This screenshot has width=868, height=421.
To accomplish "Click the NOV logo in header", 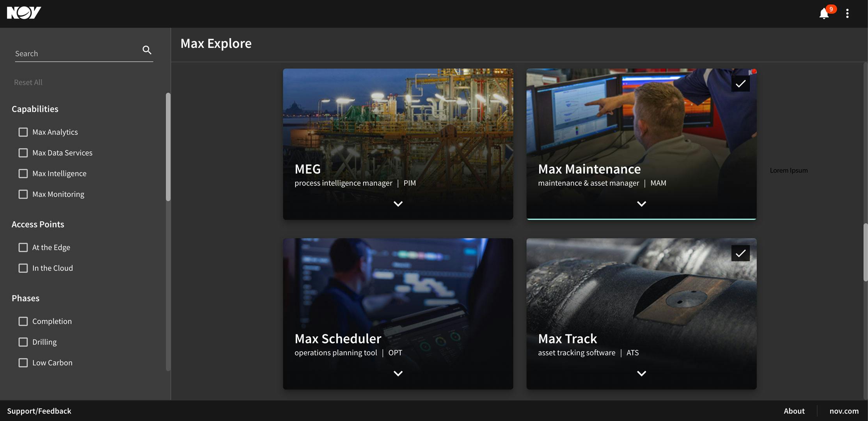I will pos(24,13).
